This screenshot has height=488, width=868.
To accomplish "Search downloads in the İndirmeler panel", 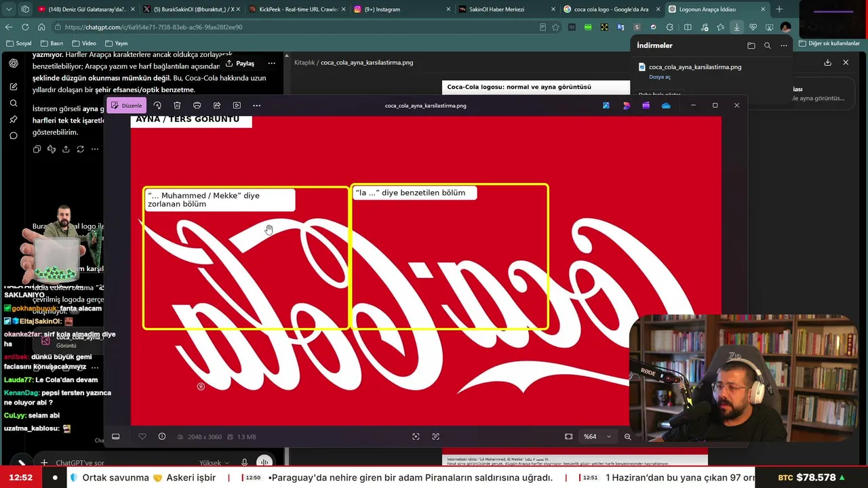I will (x=768, y=45).
